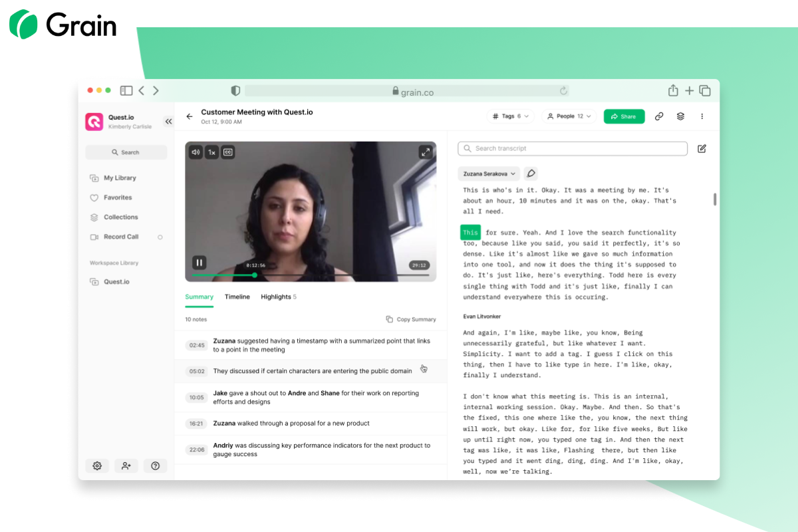
Task: Open the three-dot more options menu
Action: pos(702,116)
